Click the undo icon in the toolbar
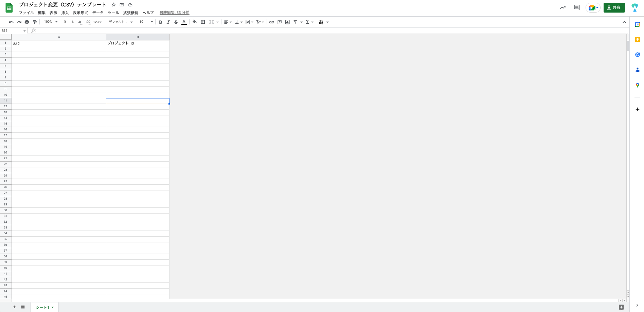This screenshot has height=312, width=644. point(11,22)
